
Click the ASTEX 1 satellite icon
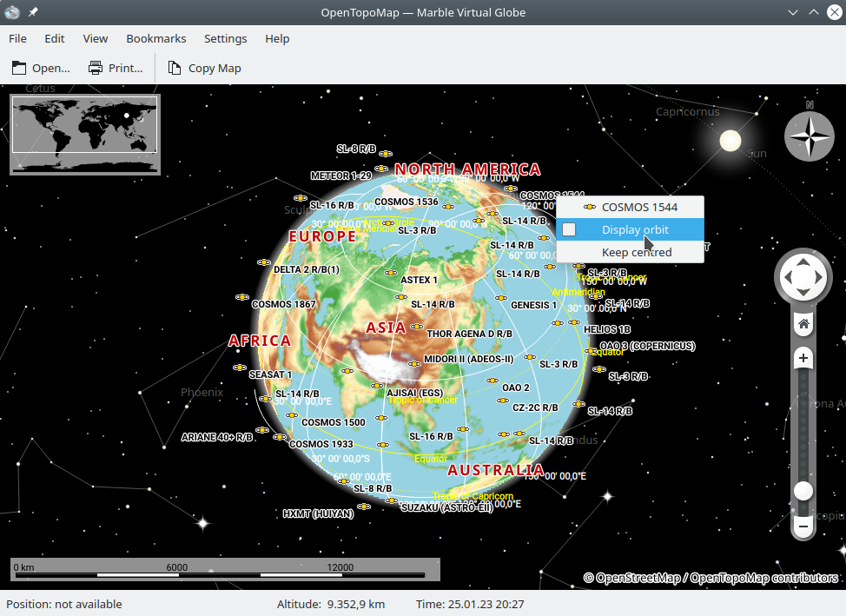391,273
